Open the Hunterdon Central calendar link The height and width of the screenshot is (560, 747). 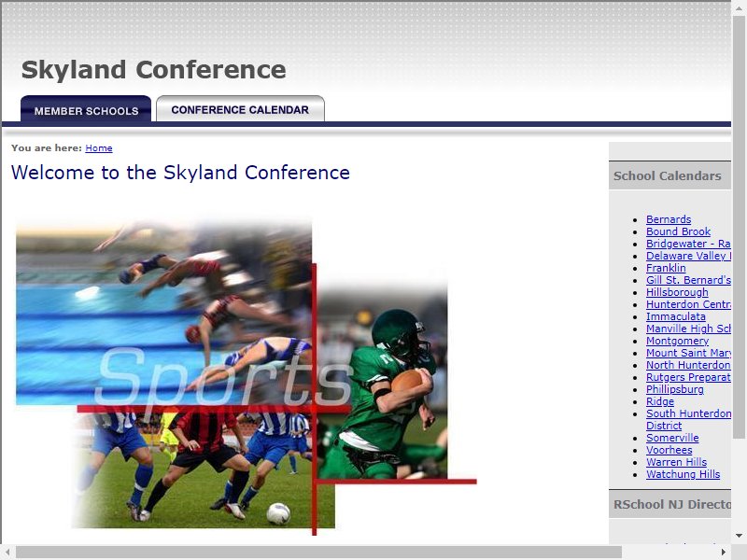[x=688, y=304]
